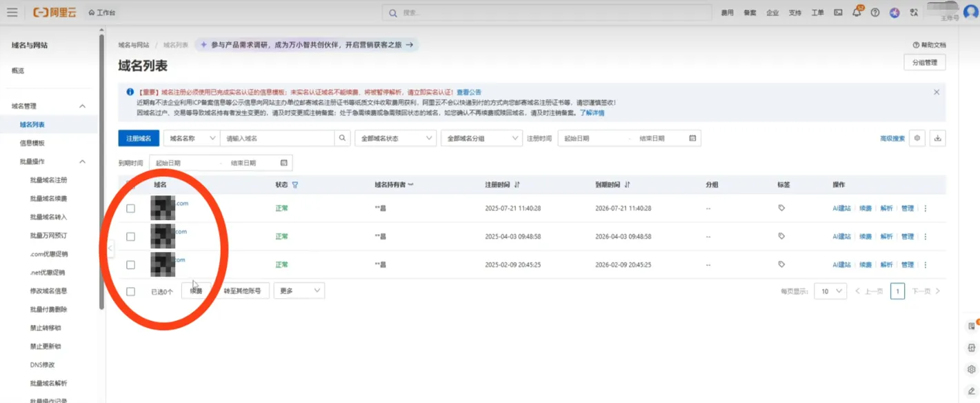Expand the 更多 dropdown in the batch actions bar
980x403 pixels.
coord(299,291)
